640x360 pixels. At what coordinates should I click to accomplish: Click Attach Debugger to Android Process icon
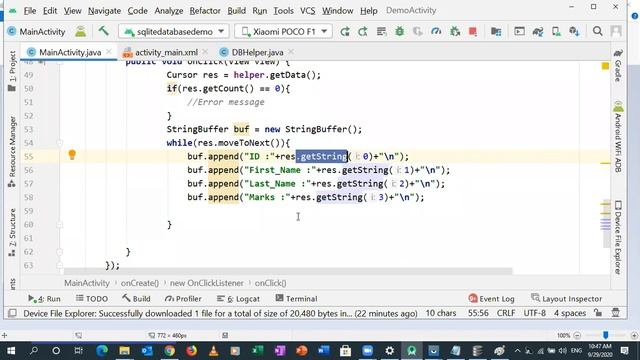(x=455, y=31)
